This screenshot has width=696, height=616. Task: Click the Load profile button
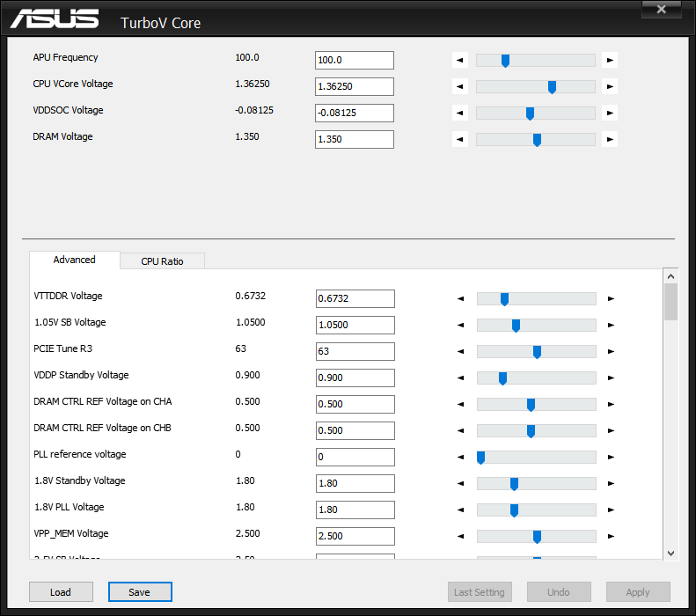pos(61,592)
